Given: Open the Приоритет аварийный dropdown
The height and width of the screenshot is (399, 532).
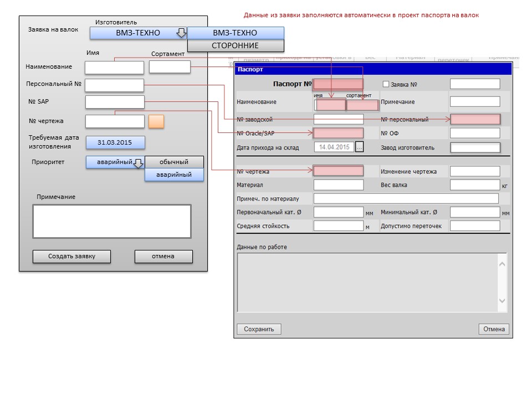Looking at the screenshot, I should click(115, 162).
